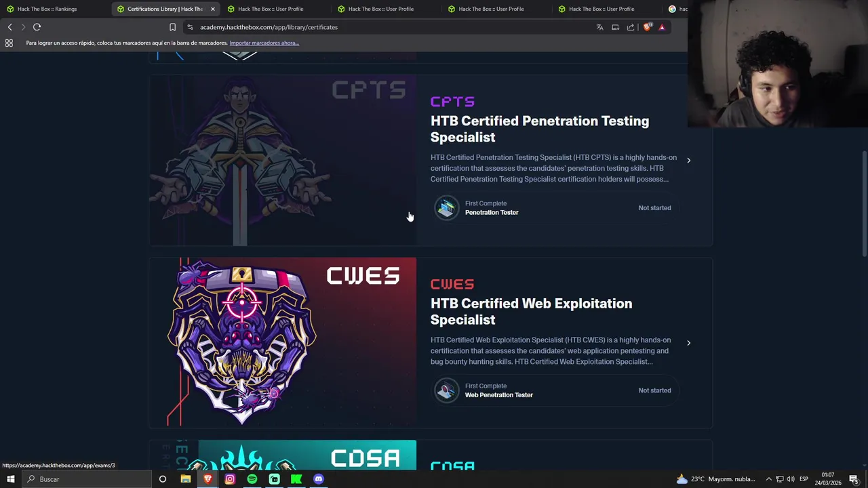Expand CWES card with right chevron
The width and height of the screenshot is (868, 488).
pos(688,343)
